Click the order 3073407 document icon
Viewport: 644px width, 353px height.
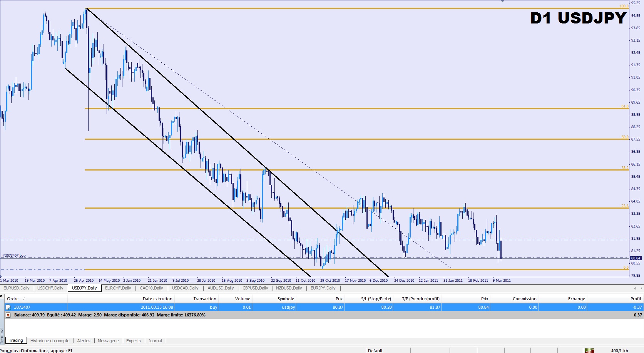8,307
